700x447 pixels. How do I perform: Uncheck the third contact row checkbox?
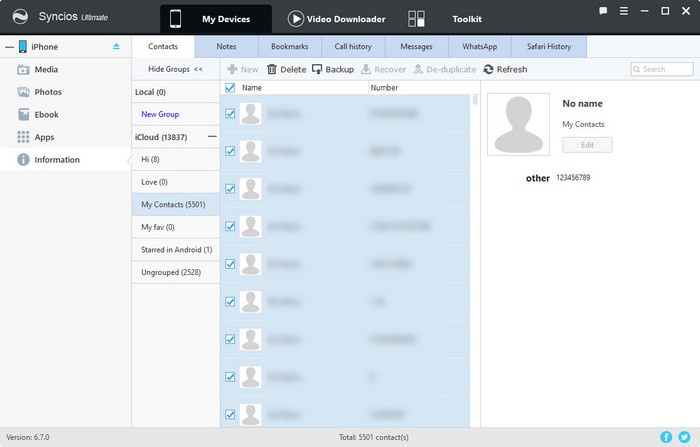click(x=230, y=188)
